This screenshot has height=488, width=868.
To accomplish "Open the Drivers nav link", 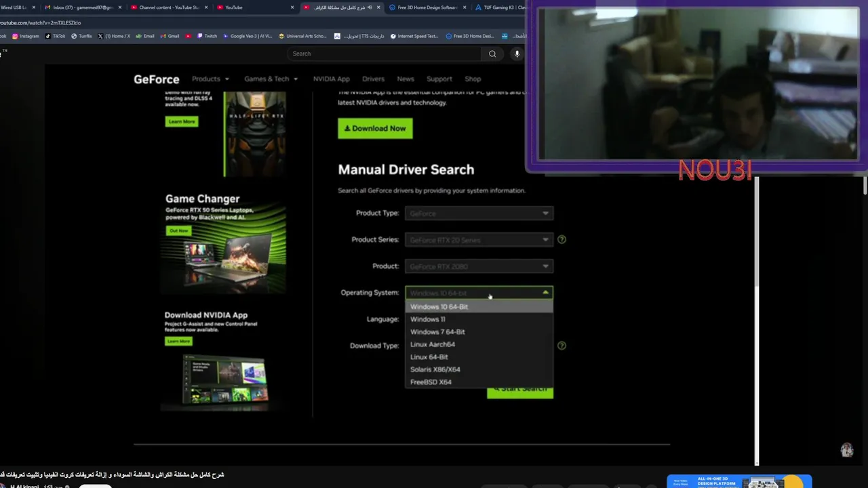I will point(373,79).
